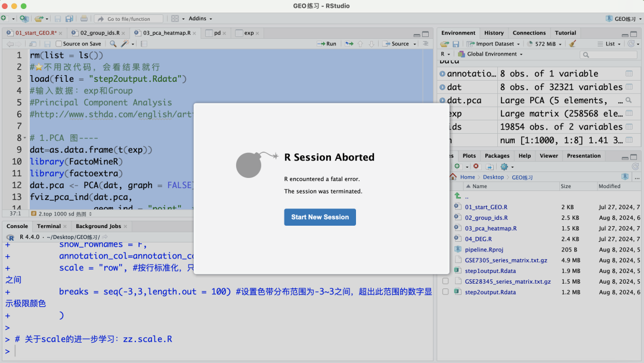Screen dimensions: 644x363
Task: Close the exp viewer tab
Action: pyautogui.click(x=257, y=33)
